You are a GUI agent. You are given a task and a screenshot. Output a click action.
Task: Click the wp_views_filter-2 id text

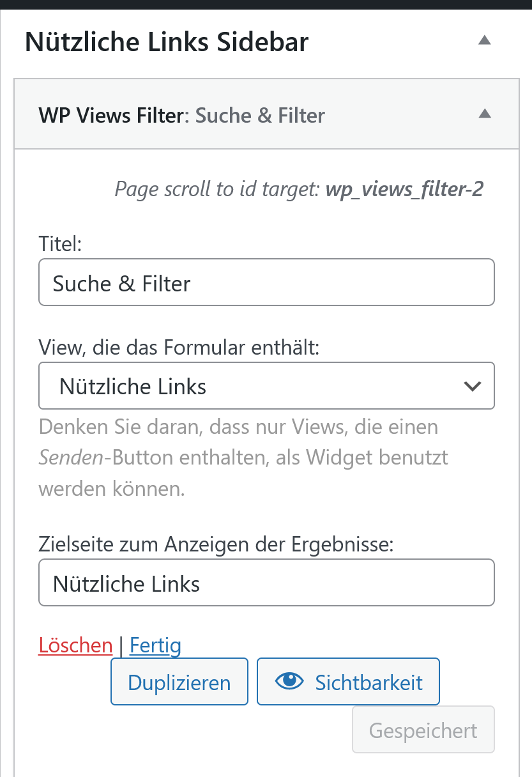tap(404, 190)
